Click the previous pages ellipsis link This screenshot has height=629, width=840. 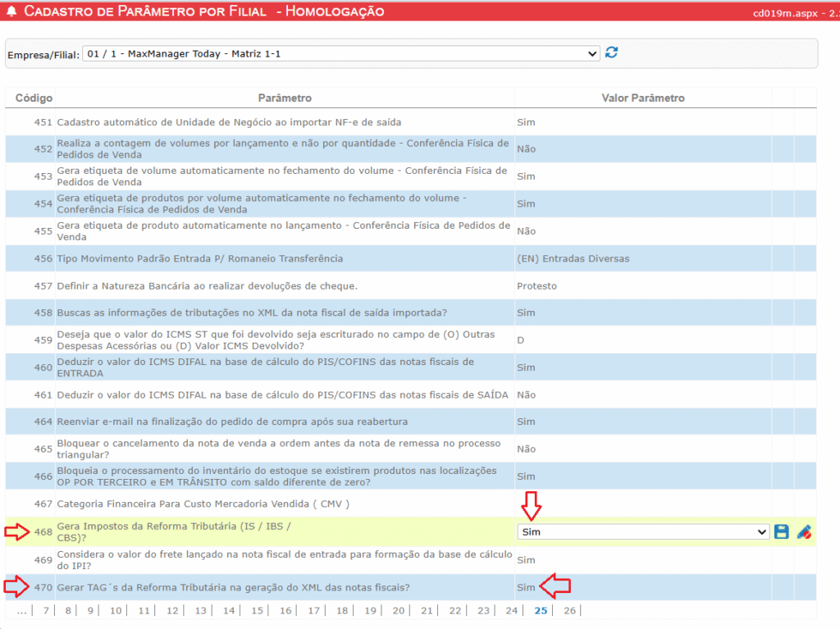tap(22, 610)
